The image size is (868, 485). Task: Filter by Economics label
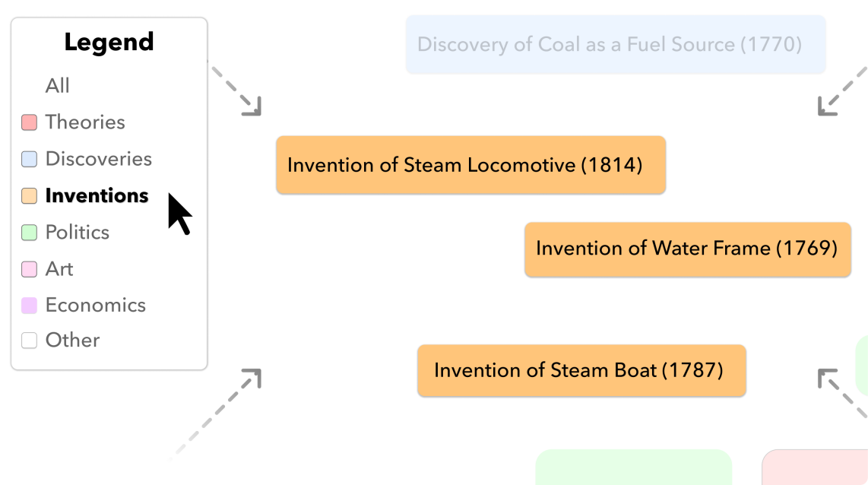point(96,306)
